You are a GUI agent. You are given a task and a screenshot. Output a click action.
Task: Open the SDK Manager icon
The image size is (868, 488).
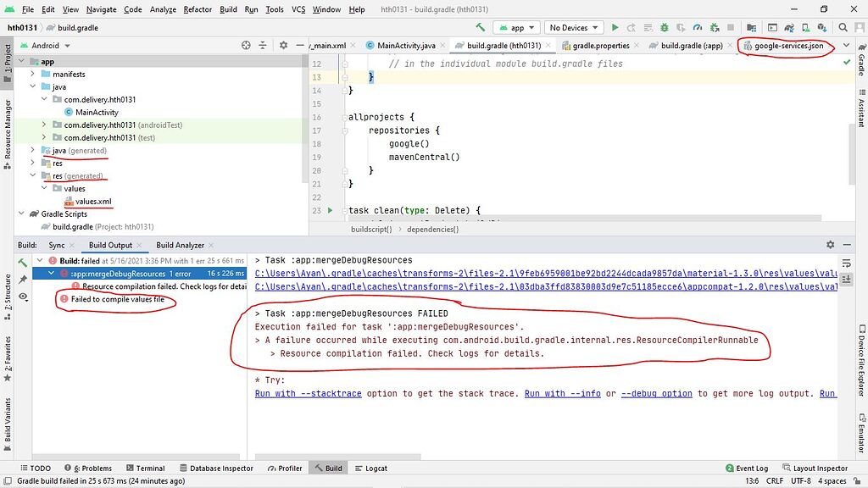click(821, 27)
